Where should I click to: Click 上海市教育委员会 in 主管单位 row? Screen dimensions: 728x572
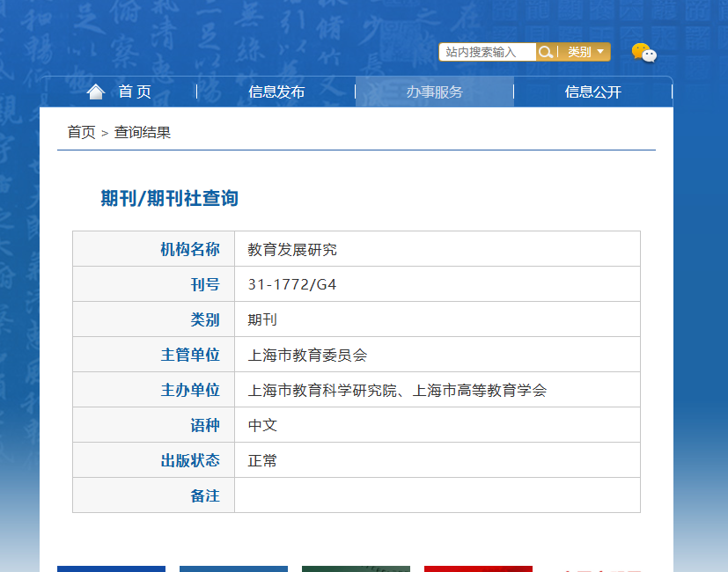click(x=307, y=356)
